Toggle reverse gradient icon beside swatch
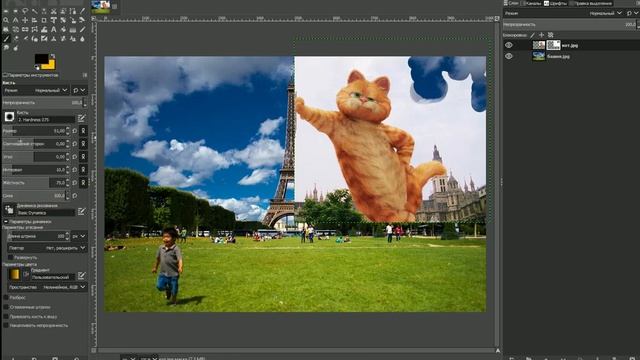 tap(26, 274)
